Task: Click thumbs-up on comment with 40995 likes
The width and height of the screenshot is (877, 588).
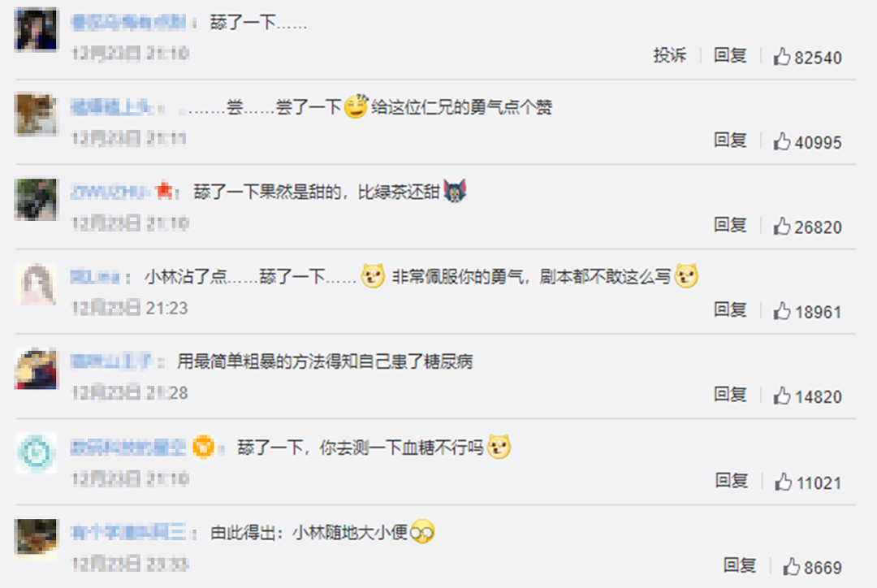Action: pyautogui.click(x=781, y=141)
